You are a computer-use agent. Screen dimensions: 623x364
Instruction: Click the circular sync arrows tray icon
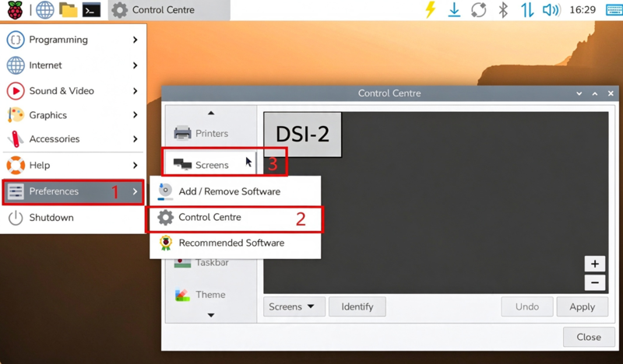(478, 10)
